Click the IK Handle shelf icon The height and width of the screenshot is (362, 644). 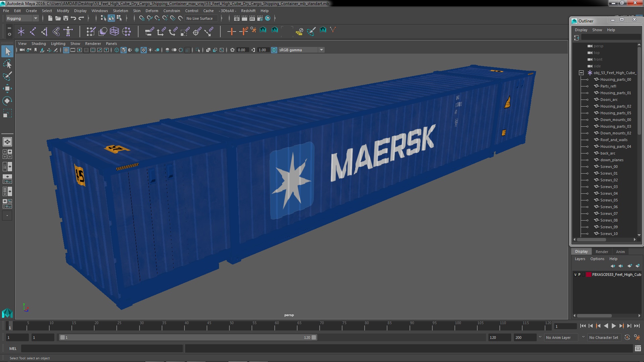(x=45, y=32)
